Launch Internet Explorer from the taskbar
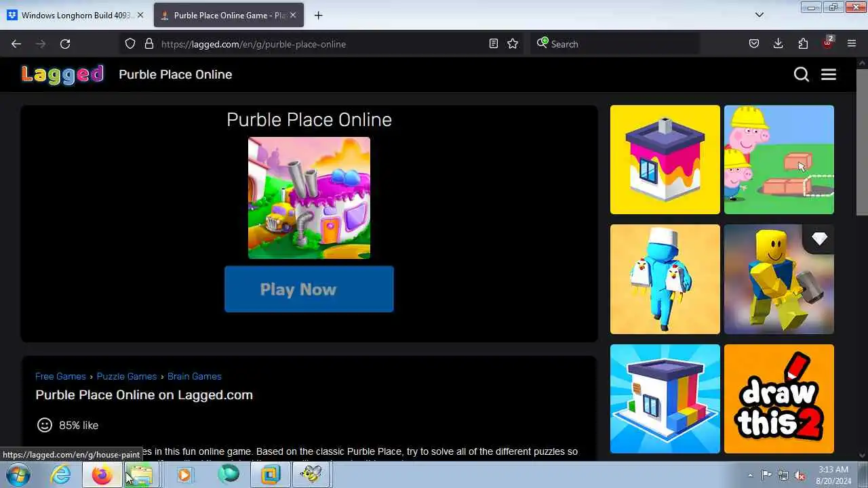 pyautogui.click(x=61, y=475)
